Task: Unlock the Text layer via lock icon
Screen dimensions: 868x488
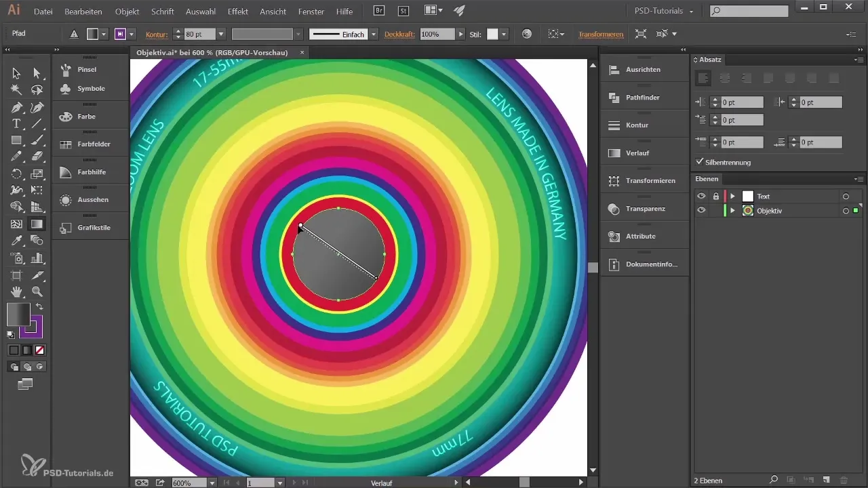Action: point(715,196)
